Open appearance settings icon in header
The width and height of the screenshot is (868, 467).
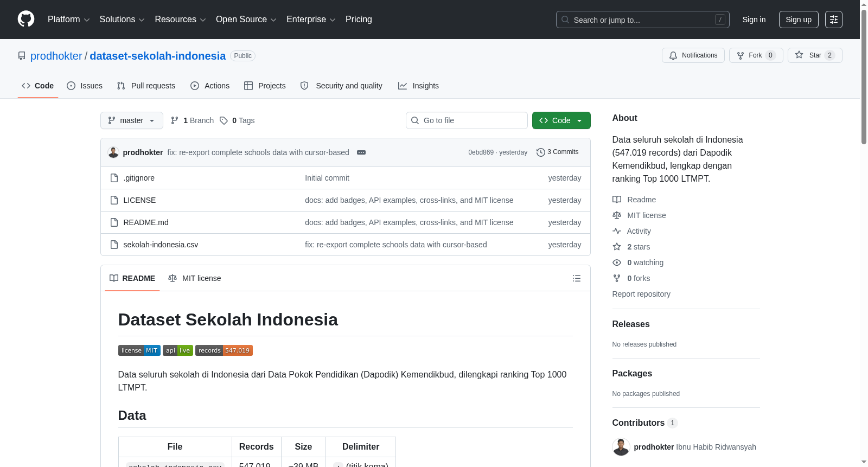coord(834,20)
